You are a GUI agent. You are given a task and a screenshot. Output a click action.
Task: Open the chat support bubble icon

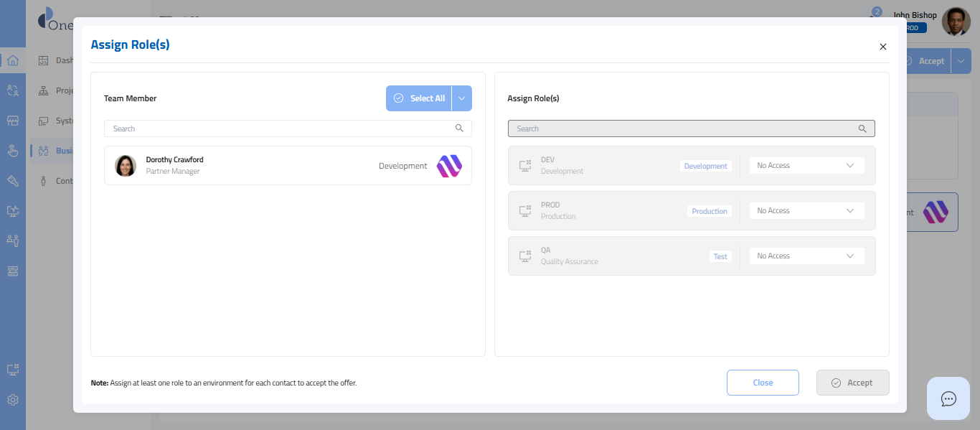pos(948,398)
